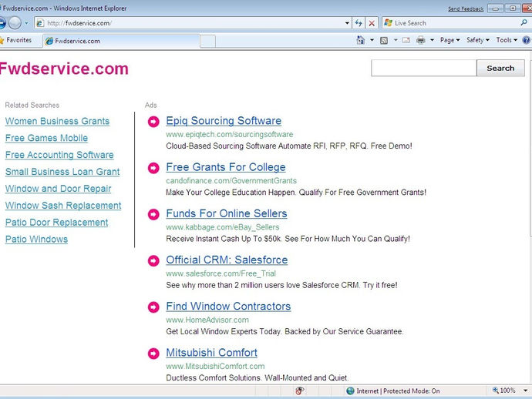
Task: Click the Send Feedback link
Action: (466, 8)
